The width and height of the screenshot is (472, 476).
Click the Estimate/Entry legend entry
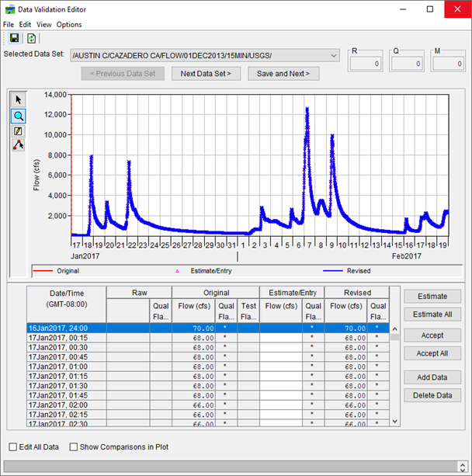[203, 271]
